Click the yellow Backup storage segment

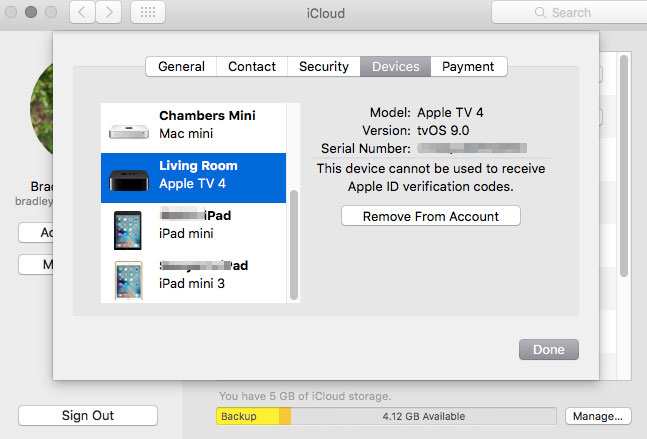[x=248, y=416]
